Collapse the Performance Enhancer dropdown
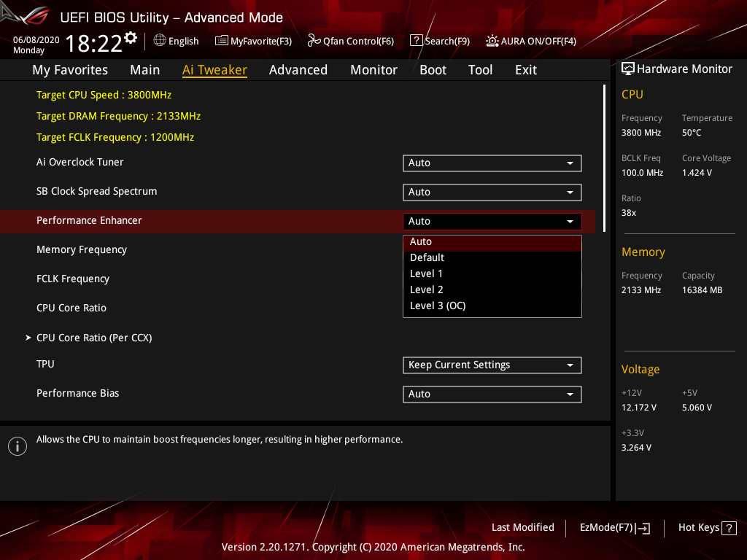747x560 pixels. click(492, 222)
